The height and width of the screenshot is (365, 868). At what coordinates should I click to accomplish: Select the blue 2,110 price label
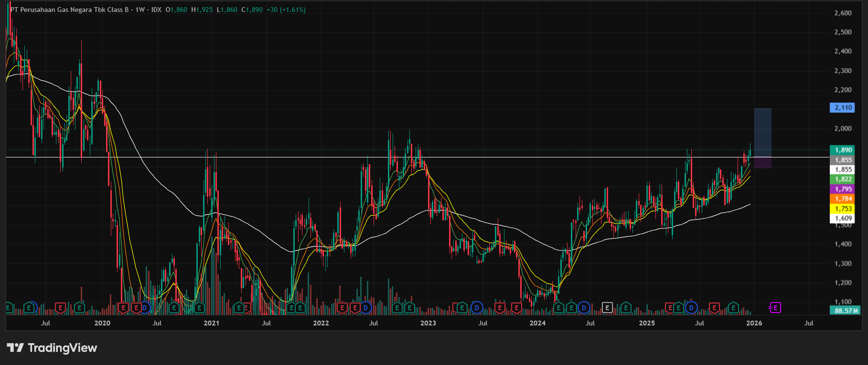(x=843, y=107)
